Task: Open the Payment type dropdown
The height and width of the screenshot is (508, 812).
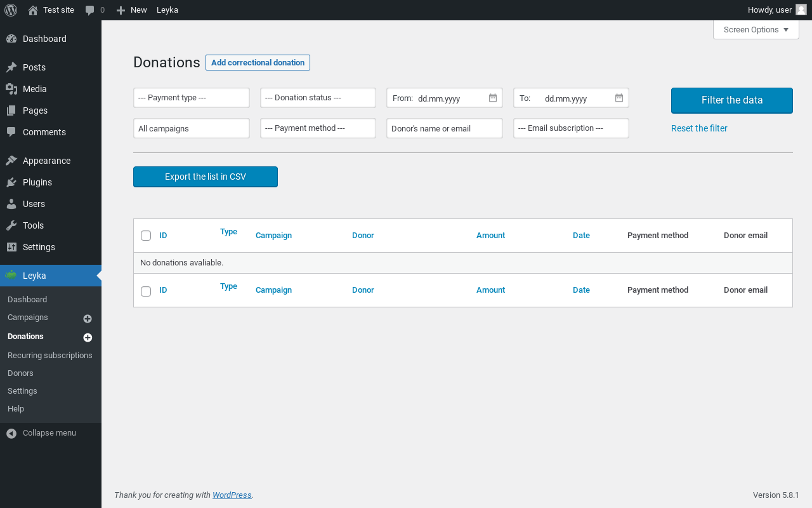Action: coord(192,98)
